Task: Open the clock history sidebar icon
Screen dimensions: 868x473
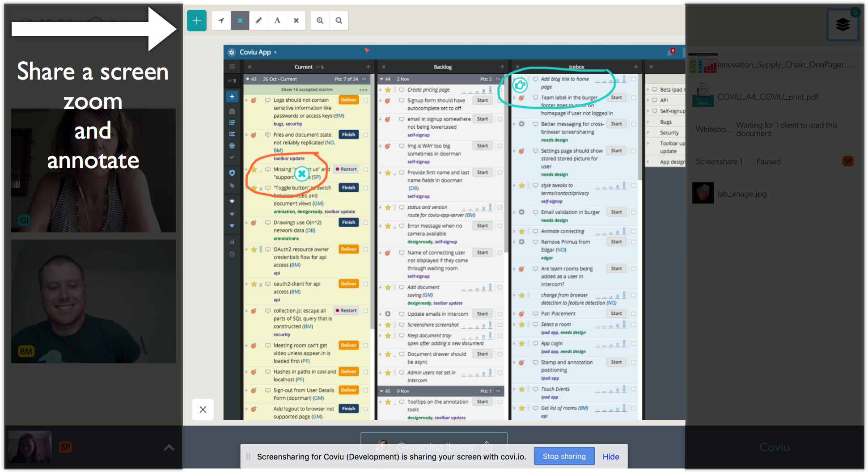Action: pyautogui.click(x=232, y=254)
